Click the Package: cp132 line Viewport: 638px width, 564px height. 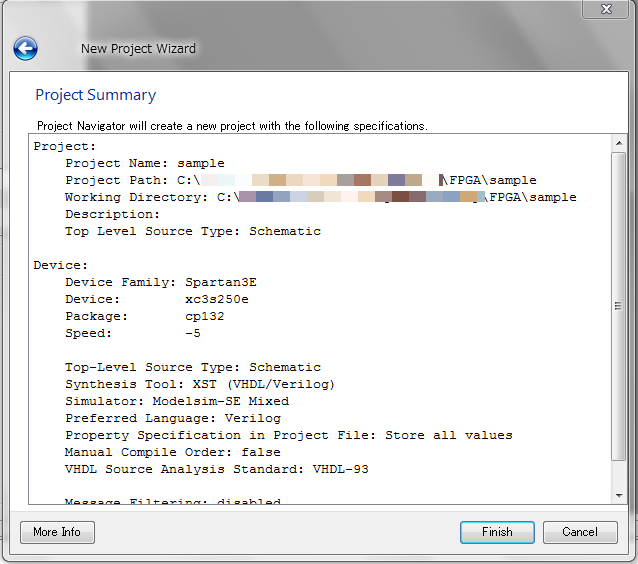145,316
